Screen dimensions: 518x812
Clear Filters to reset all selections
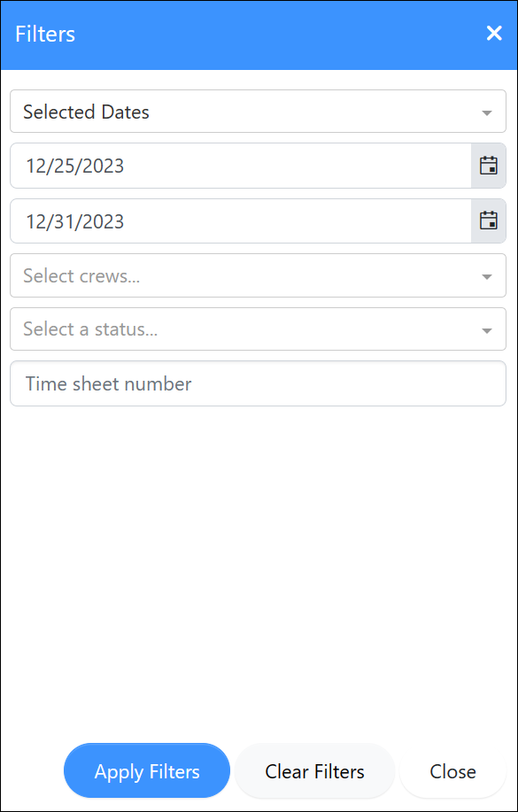click(x=314, y=771)
